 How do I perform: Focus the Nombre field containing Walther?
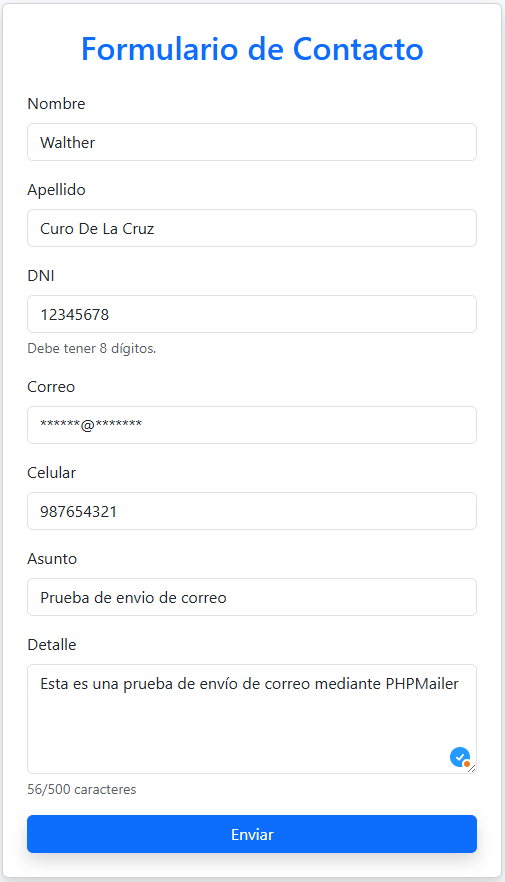click(x=252, y=142)
